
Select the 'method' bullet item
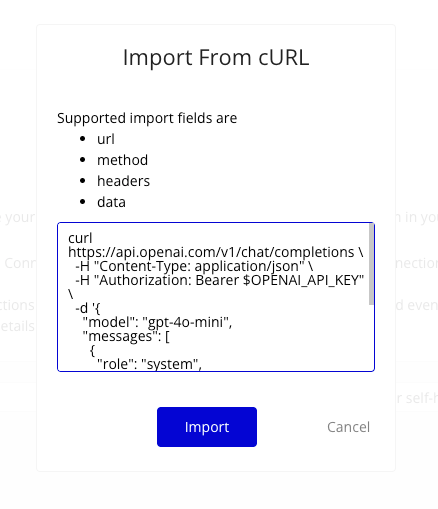coord(122,160)
